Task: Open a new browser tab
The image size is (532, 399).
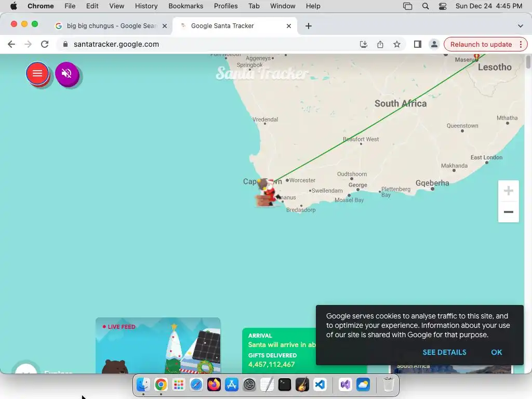Action: point(309,26)
